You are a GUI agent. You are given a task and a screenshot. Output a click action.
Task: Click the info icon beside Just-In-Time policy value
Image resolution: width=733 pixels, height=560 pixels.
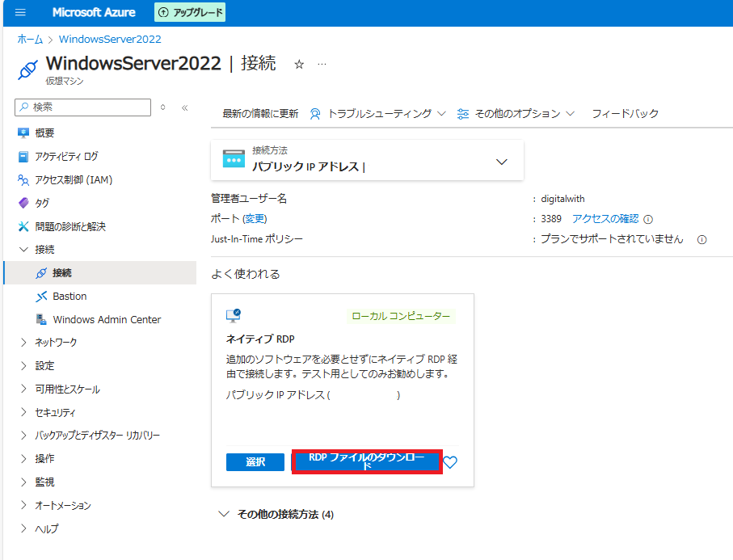coord(701,240)
